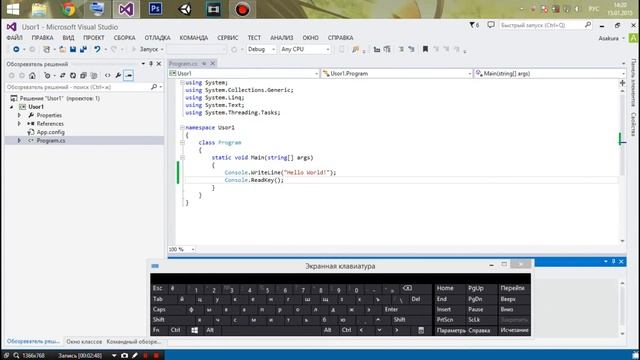This screenshot has height=360, width=640.
Task: Click the Navigate Backward toolbar icon
Action: (16, 49)
